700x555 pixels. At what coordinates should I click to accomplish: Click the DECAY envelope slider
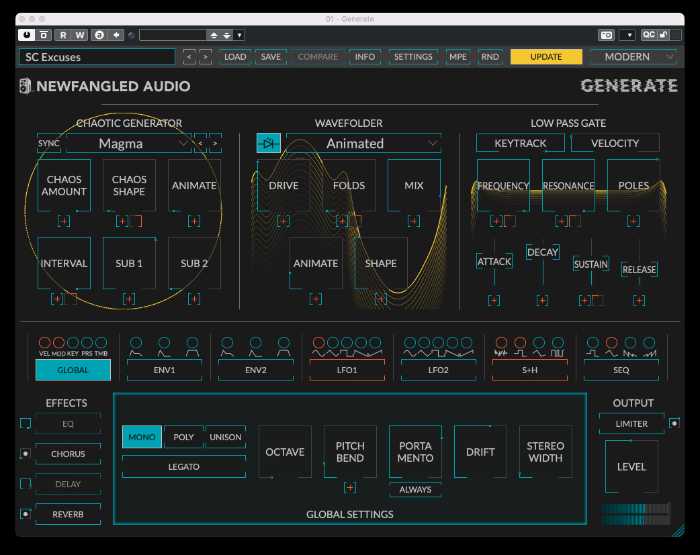(x=543, y=252)
